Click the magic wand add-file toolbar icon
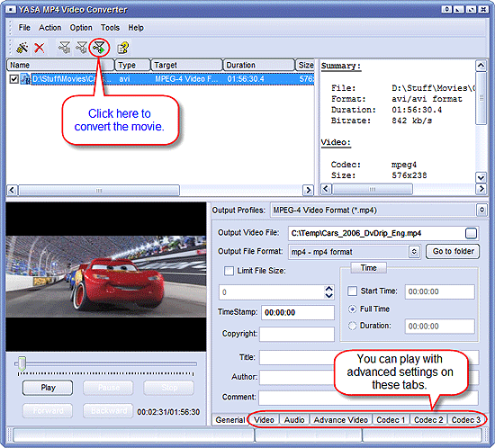Image resolution: width=495 pixels, height=448 pixels. tap(22, 48)
